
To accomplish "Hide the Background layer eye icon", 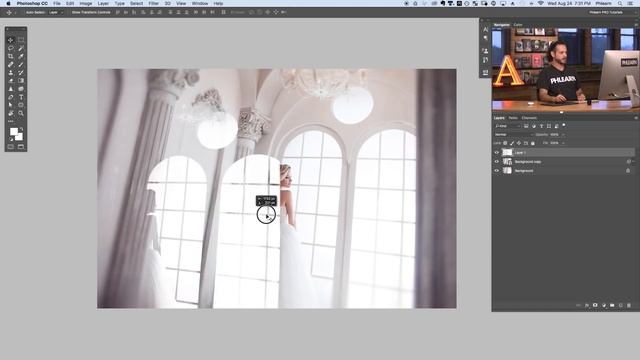I will 497,171.
